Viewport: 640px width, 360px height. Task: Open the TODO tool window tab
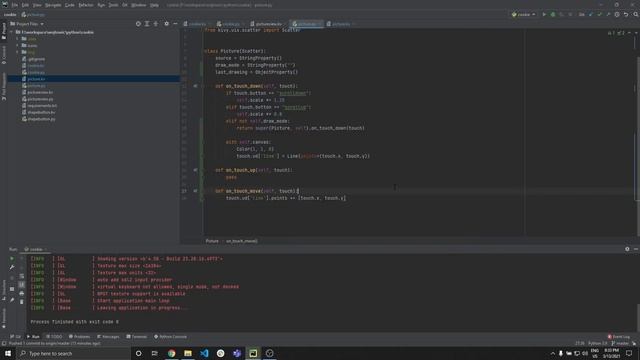pos(54,337)
